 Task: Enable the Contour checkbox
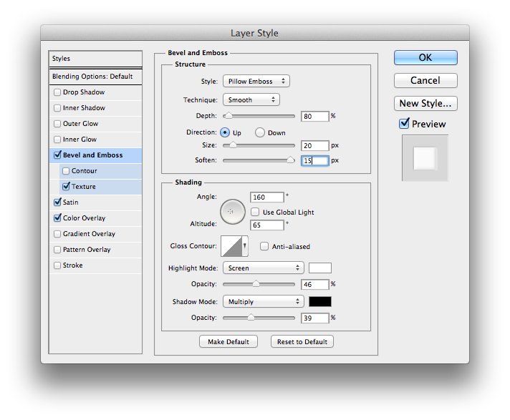[66, 171]
